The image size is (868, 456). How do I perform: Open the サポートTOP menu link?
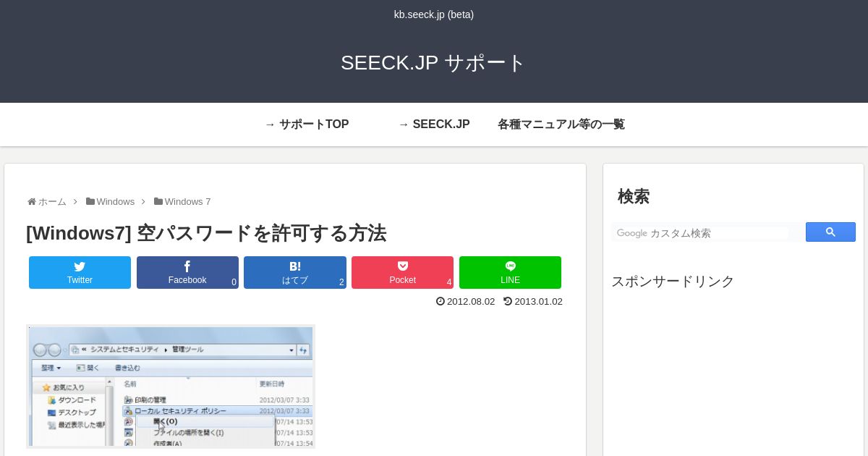[307, 124]
